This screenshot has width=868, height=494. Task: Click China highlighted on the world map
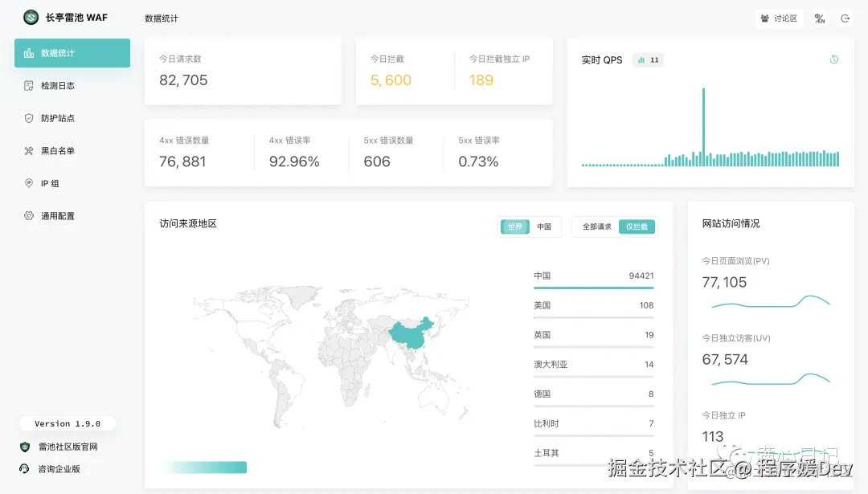(x=411, y=333)
